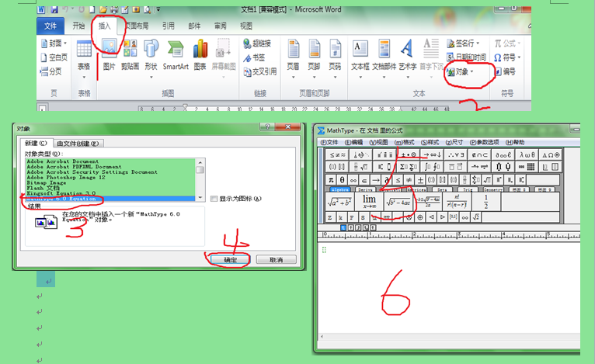595x364 pixels.
Task: Open the matrix templates palette in MathType
Action: 527,167
